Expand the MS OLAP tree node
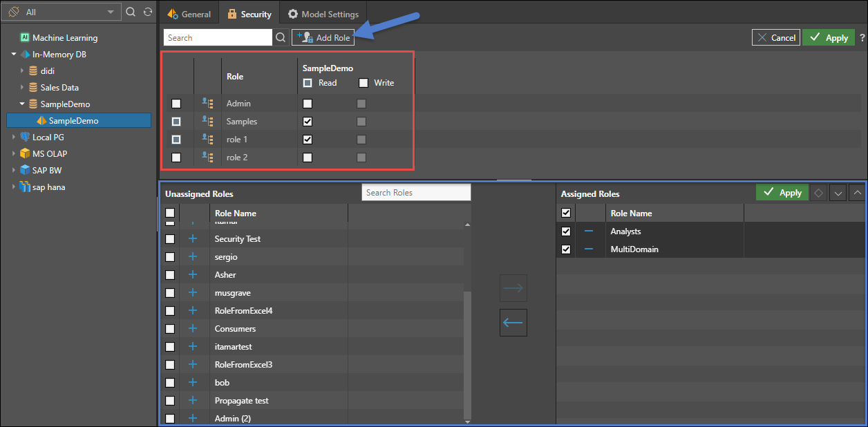This screenshot has height=427, width=868. (14, 154)
